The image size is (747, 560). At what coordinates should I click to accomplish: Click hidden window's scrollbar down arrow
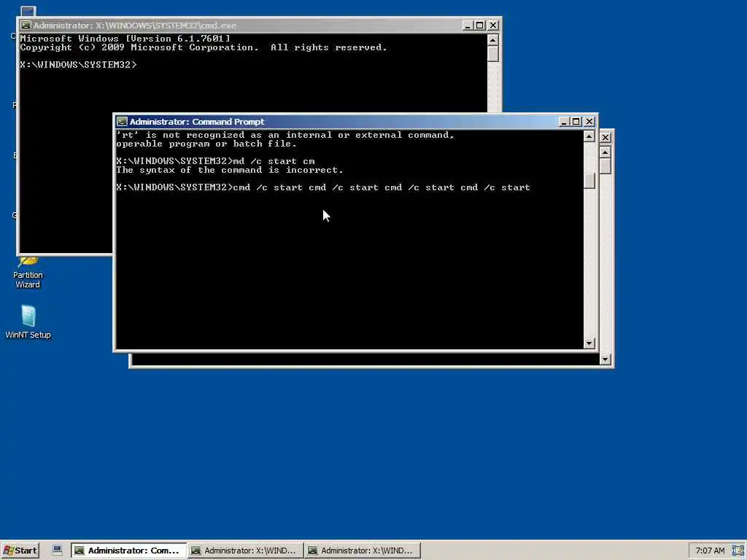tap(605, 359)
